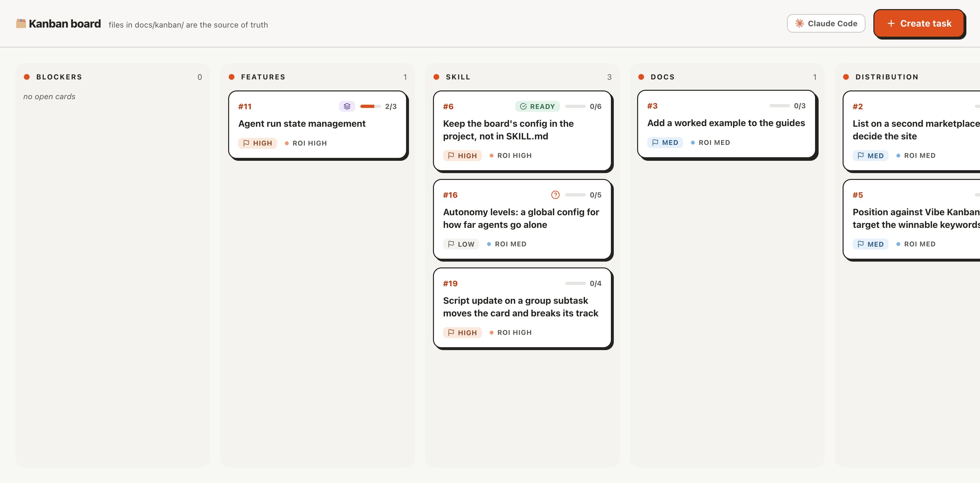This screenshot has height=483, width=980.
Task: Click the Claude Code starburst icon
Action: pos(799,24)
